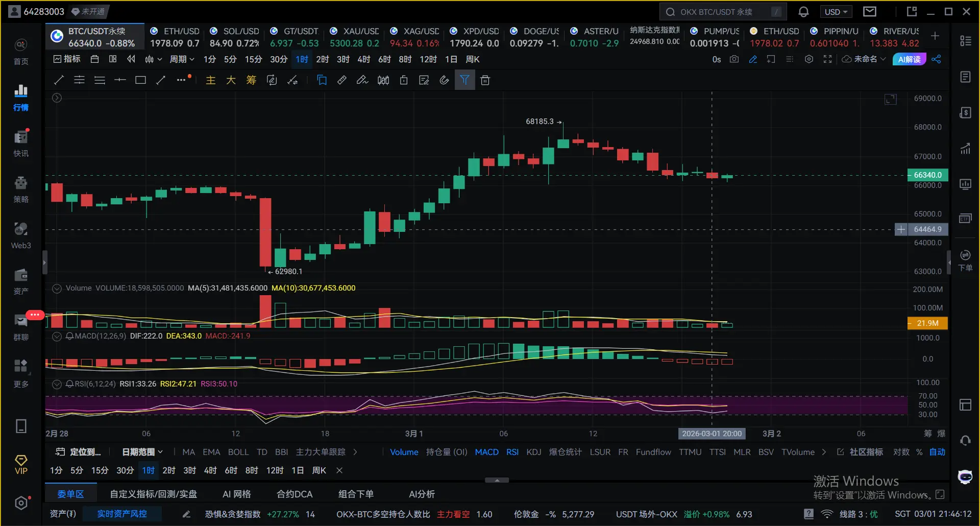This screenshot has width=980, height=526.
Task: Open the Web3 sidebar section
Action: (x=21, y=235)
